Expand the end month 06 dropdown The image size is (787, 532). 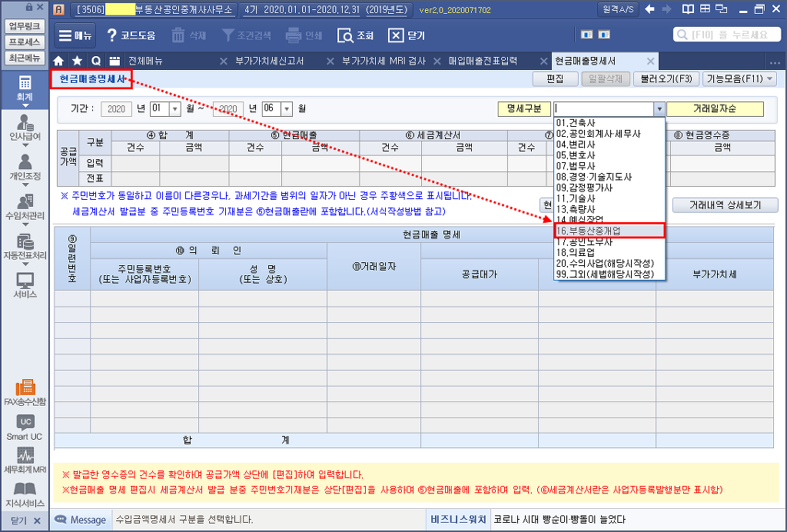287,109
